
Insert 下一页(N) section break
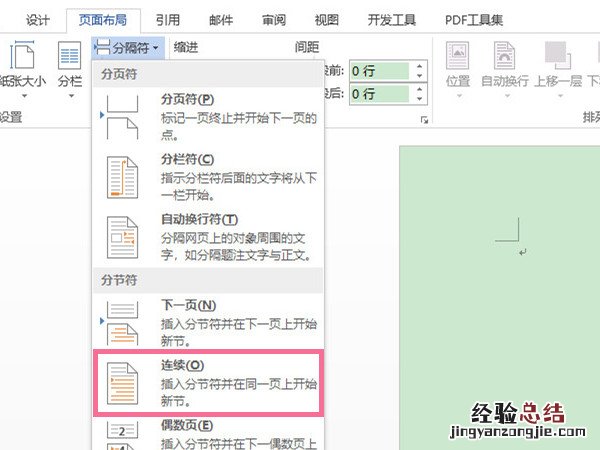208,323
